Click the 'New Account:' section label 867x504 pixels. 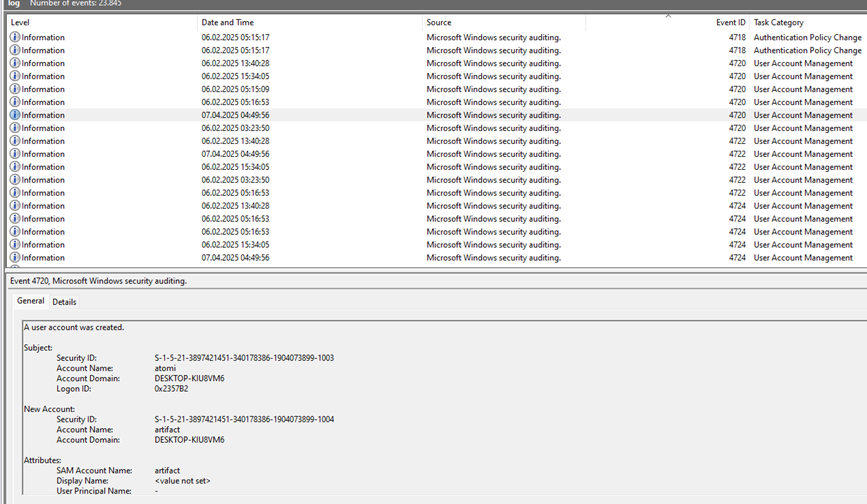(x=49, y=410)
